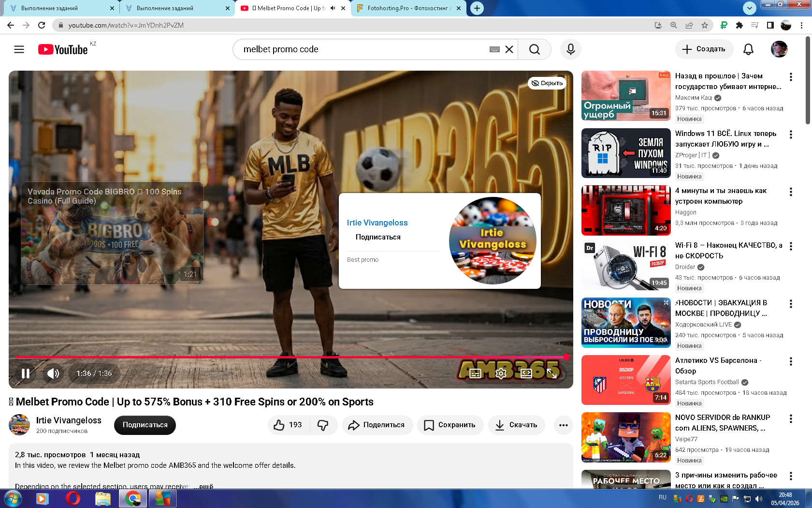812x508 pixels.
Task: Click the black Подписаться button
Action: (x=145, y=425)
